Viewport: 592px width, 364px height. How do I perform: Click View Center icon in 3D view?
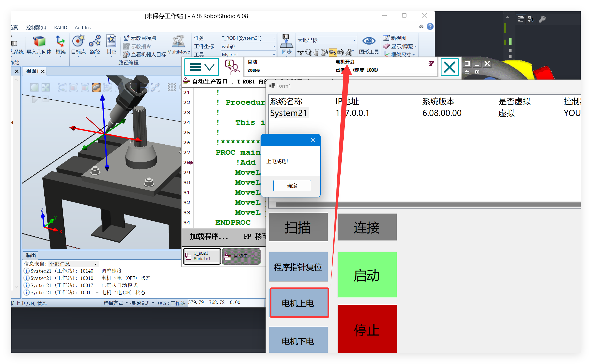(x=46, y=87)
